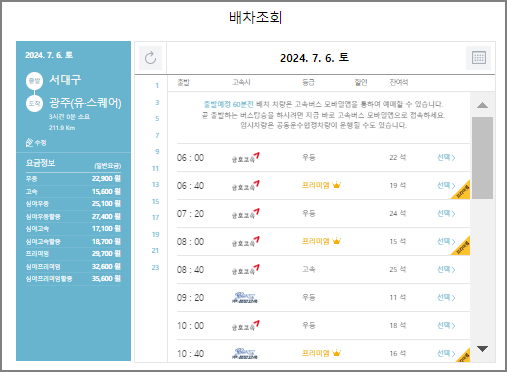Screen dimensions: 507x372
Task: Click the 22 석 remaining seats for 06:00
Action: coord(398,157)
